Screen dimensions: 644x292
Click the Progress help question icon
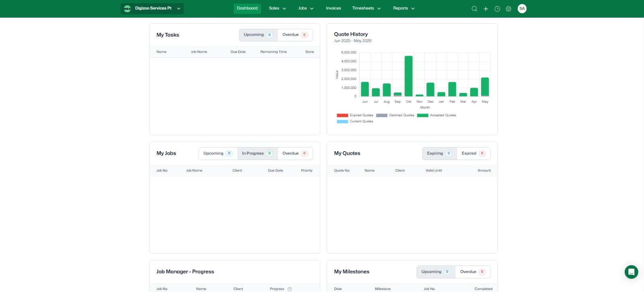(x=290, y=289)
